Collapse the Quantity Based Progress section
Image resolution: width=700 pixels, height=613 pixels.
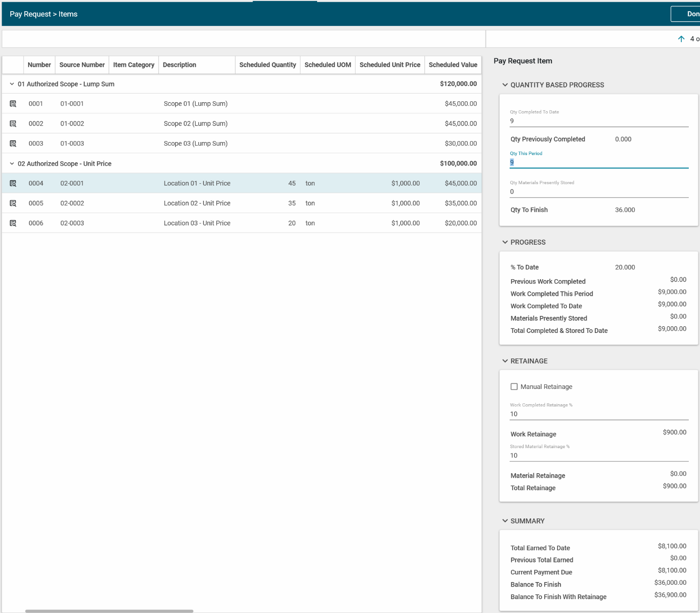tap(505, 85)
